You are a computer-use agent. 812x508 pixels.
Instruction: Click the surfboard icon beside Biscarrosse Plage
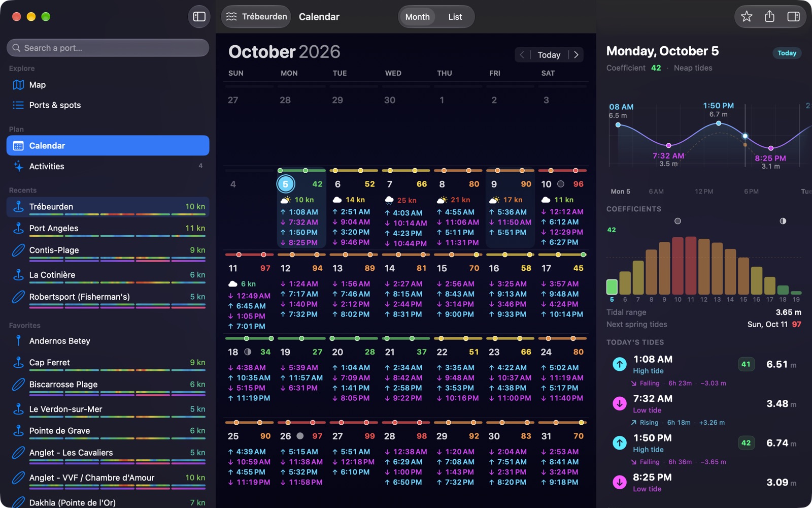pos(18,385)
